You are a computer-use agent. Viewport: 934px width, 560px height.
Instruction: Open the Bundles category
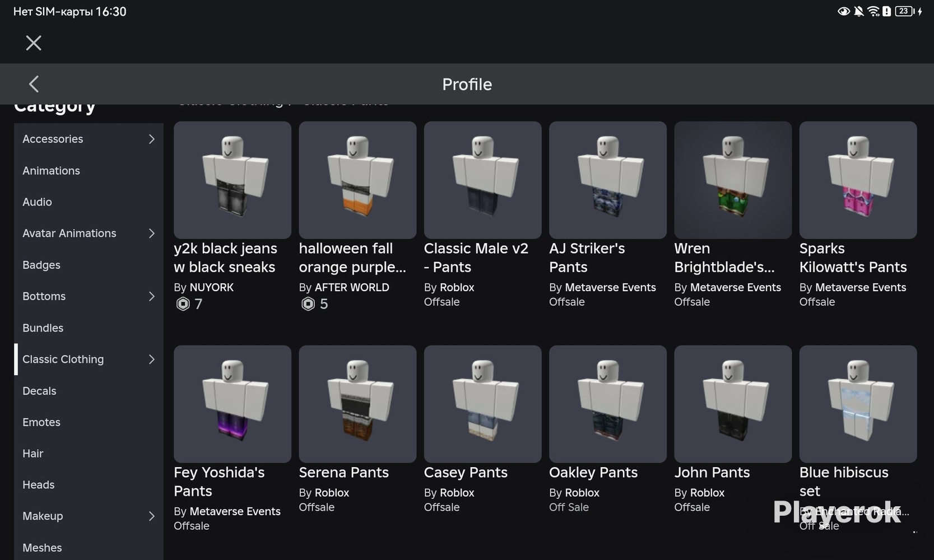click(89, 328)
